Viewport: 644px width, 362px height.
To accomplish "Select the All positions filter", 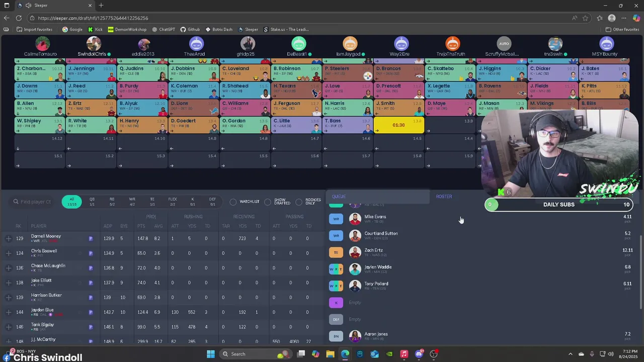I will point(72,202).
